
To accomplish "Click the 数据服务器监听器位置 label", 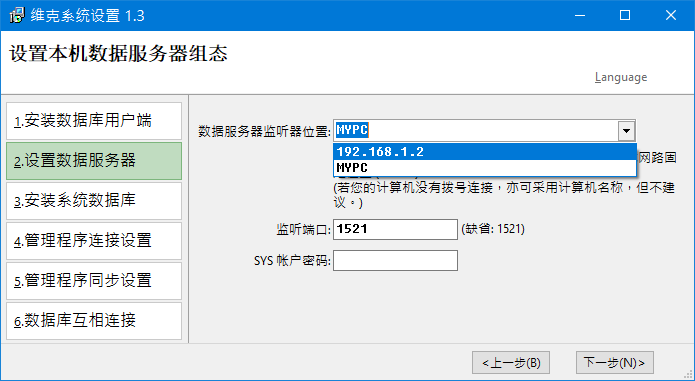I will [x=264, y=132].
